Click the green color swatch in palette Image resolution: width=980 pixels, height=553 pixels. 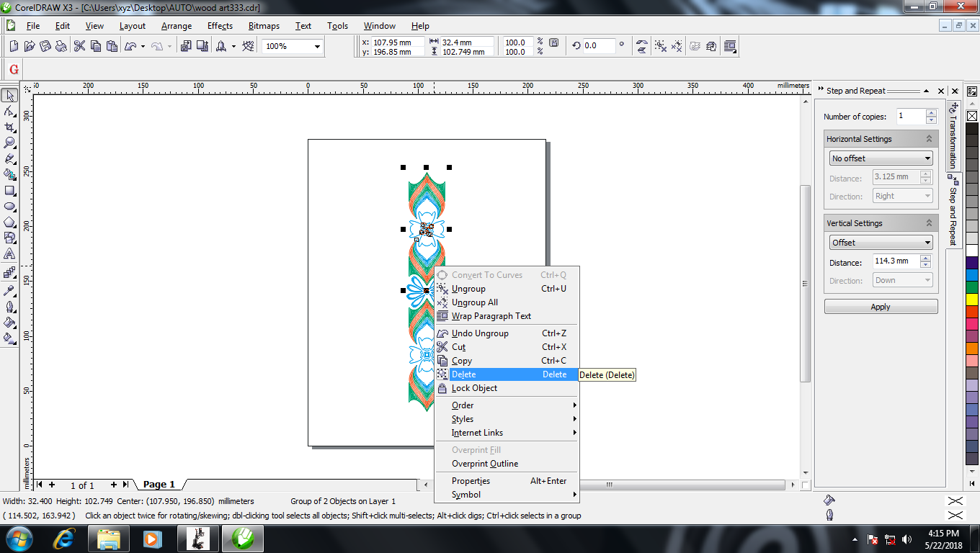tap(972, 287)
